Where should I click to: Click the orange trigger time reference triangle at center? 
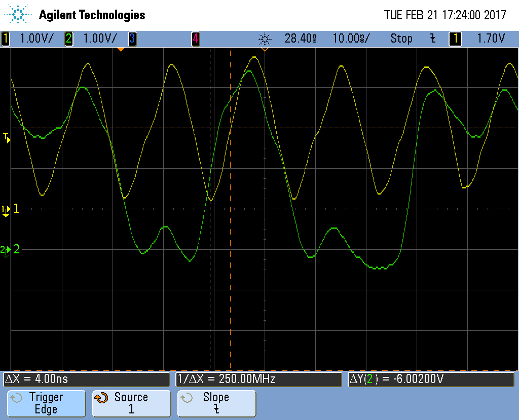(x=265, y=50)
